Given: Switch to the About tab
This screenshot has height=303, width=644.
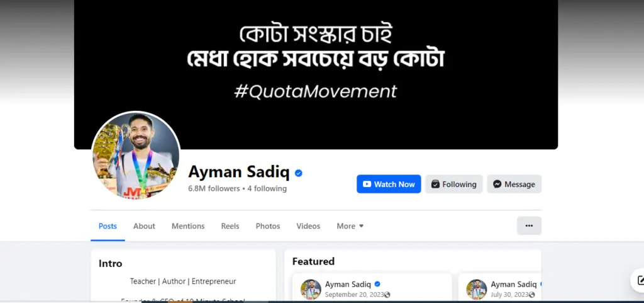Looking at the screenshot, I should (x=144, y=226).
